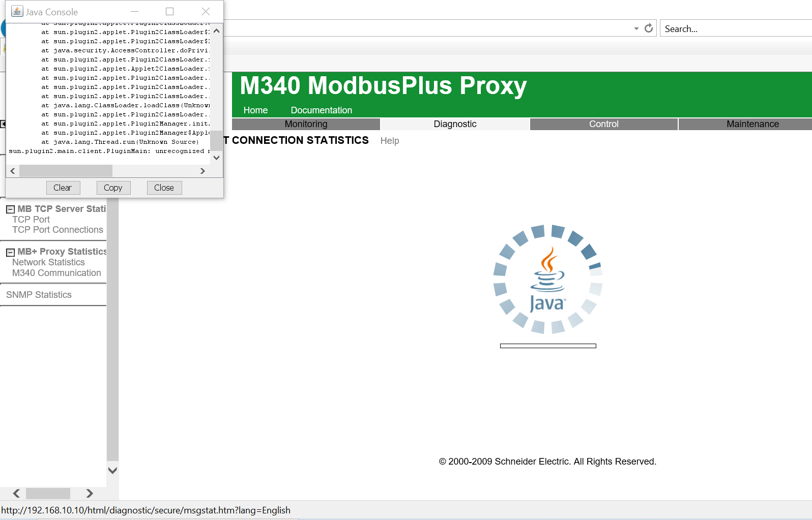
Task: Click the java.lang.Thread.run console line
Action: 120,142
